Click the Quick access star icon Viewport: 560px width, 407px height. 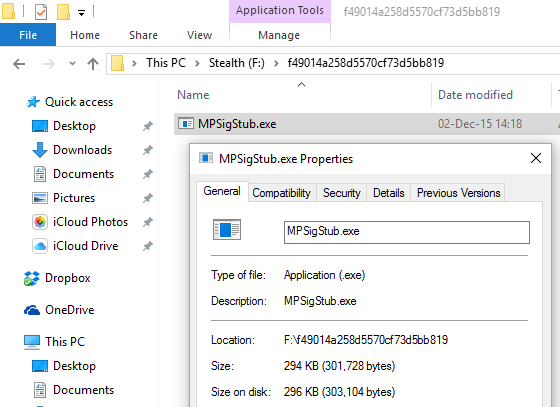pos(33,102)
